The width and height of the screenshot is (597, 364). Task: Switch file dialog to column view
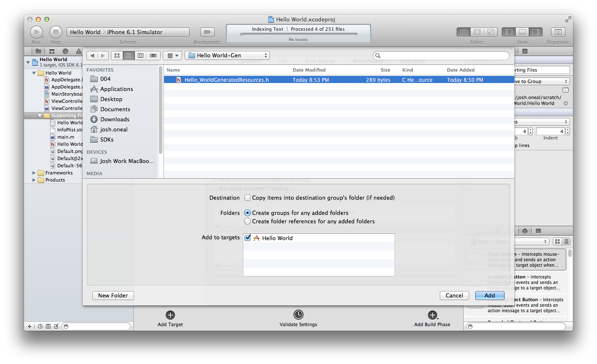(140, 56)
